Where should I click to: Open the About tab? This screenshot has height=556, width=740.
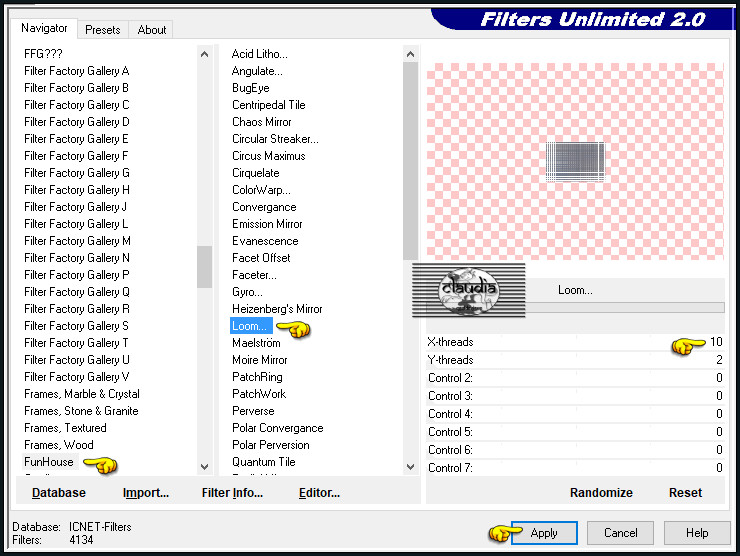(151, 30)
